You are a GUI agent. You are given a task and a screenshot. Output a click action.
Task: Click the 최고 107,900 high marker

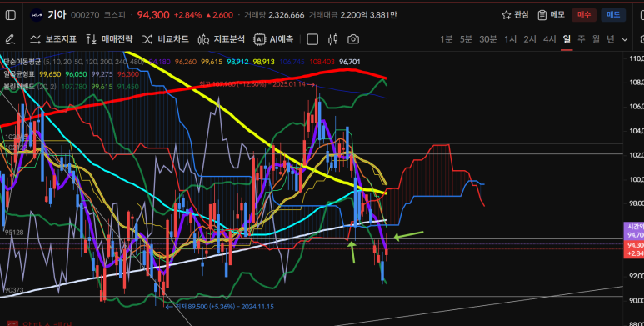257,85
